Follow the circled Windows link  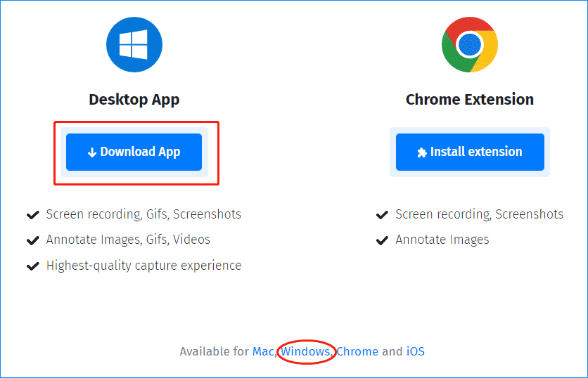305,351
